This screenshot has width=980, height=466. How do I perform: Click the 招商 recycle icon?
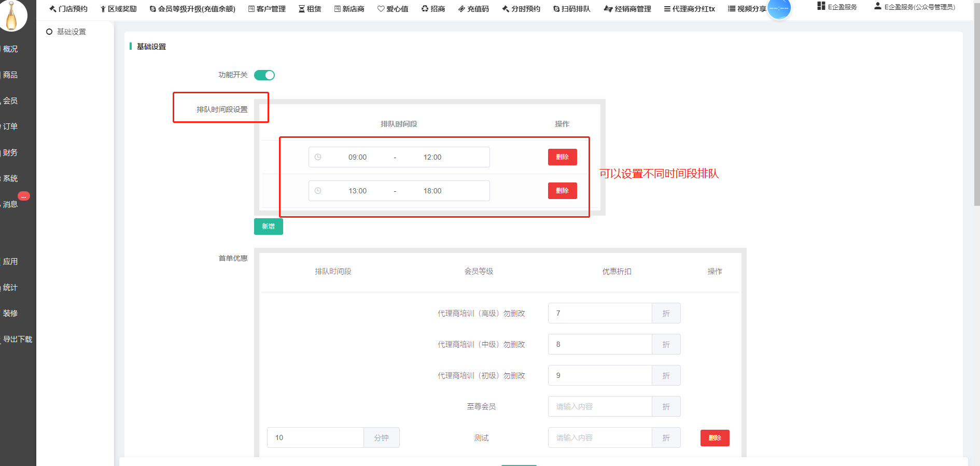pyautogui.click(x=425, y=9)
